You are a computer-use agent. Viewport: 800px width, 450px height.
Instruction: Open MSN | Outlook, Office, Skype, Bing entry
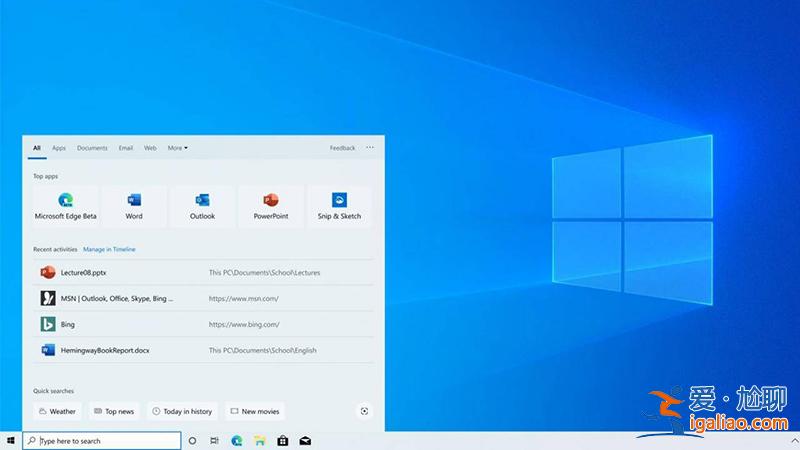coord(204,298)
